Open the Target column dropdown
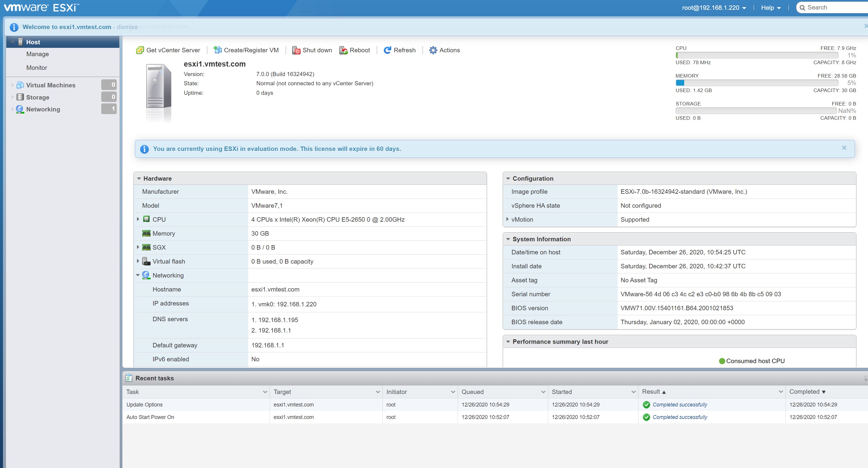This screenshot has width=868, height=468. (x=378, y=392)
